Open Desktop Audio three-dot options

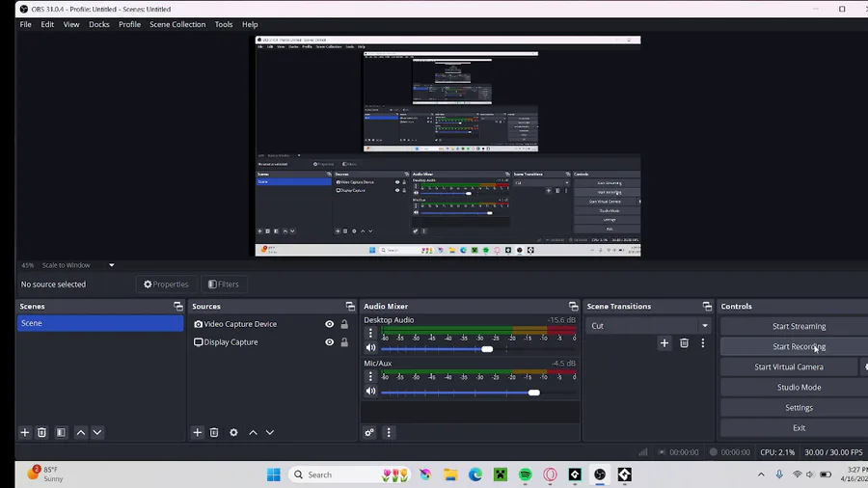point(370,333)
